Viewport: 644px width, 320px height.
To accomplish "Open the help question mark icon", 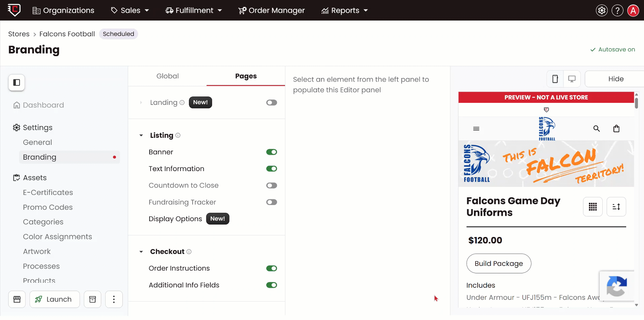I will [617, 10].
